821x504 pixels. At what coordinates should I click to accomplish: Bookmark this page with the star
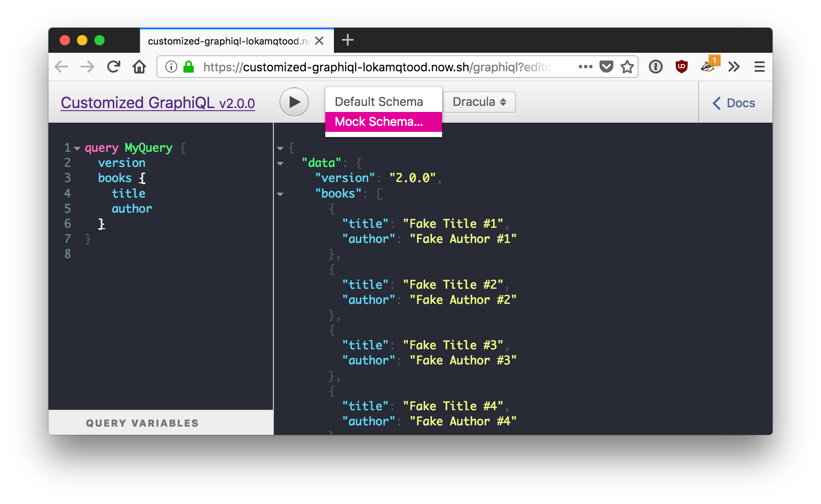point(627,67)
